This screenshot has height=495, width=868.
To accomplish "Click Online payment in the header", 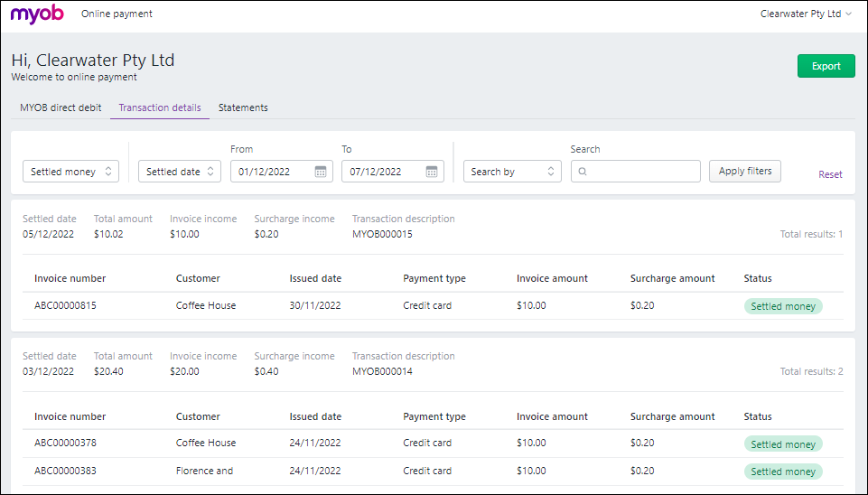I will click(x=117, y=14).
